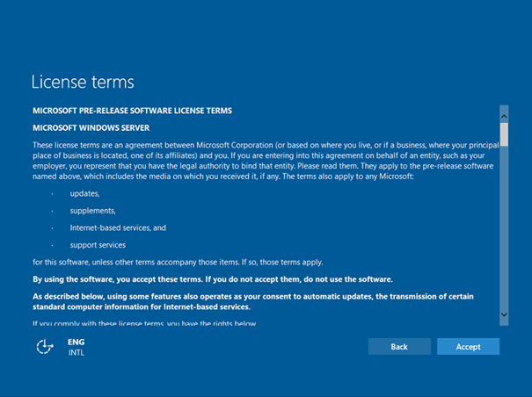Open the Ease of Access icon
This screenshot has height=397, width=532.
pyautogui.click(x=45, y=347)
